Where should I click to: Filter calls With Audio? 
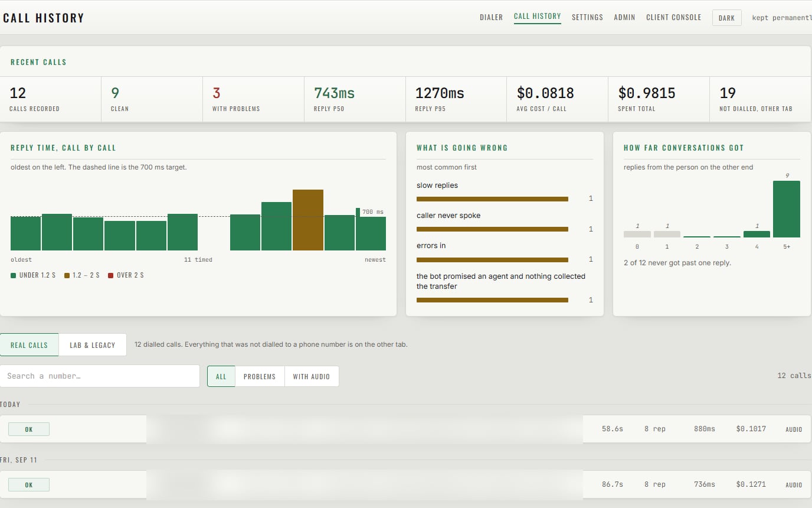point(312,376)
